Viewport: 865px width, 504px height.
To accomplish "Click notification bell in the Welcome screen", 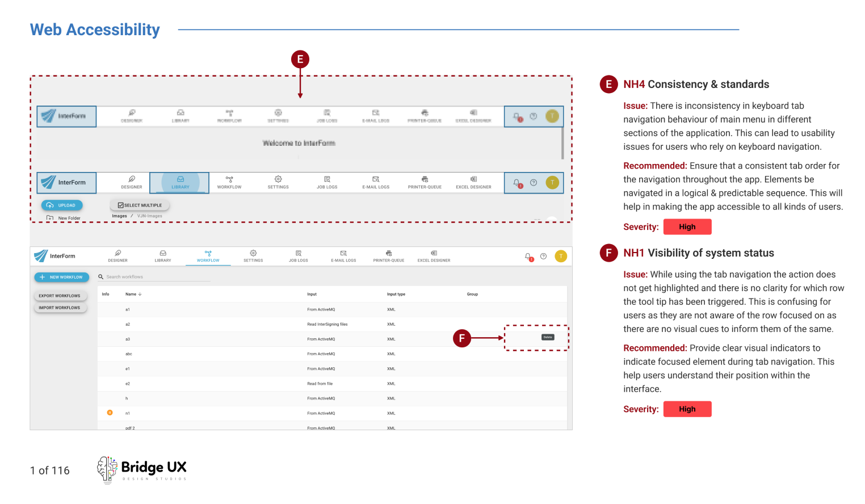I will (517, 116).
